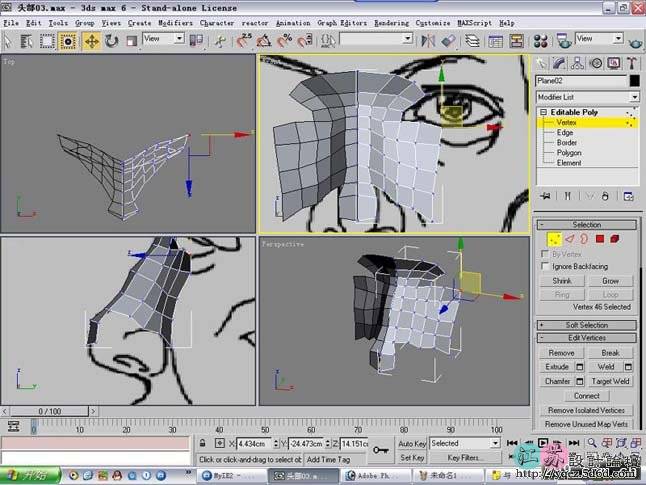646x485 pixels.
Task: Open the Curve Editor icon
Action: (495, 41)
